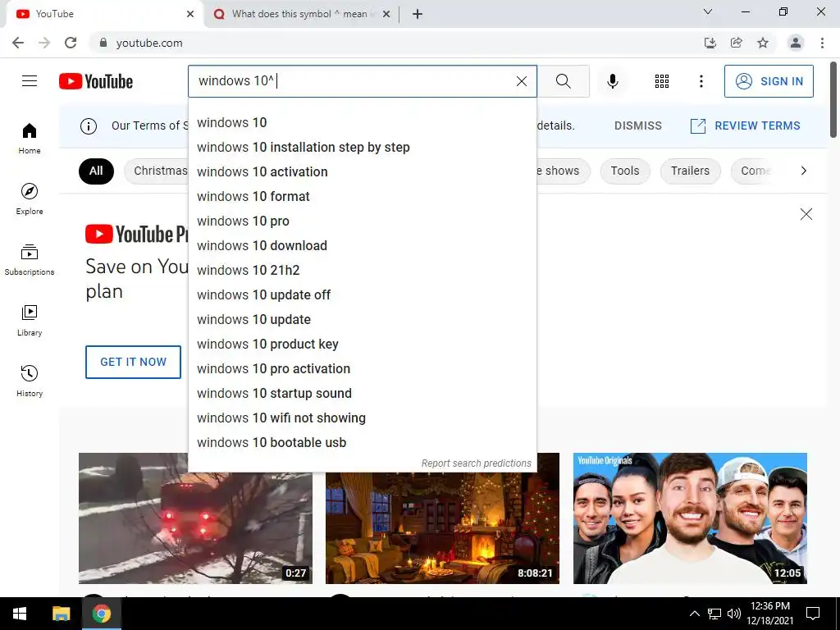Click DISMISS on the terms notice

click(x=637, y=126)
